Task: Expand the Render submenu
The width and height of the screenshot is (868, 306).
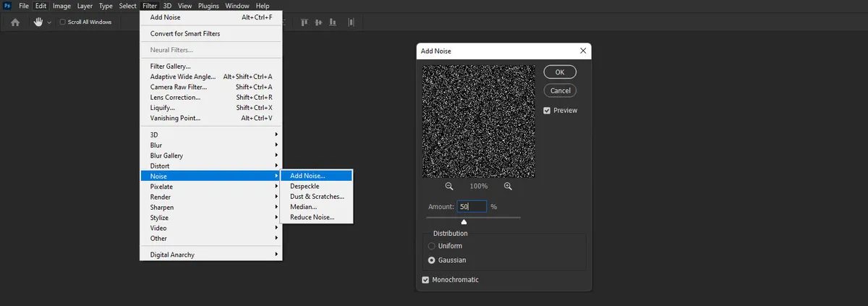Action: pyautogui.click(x=210, y=197)
